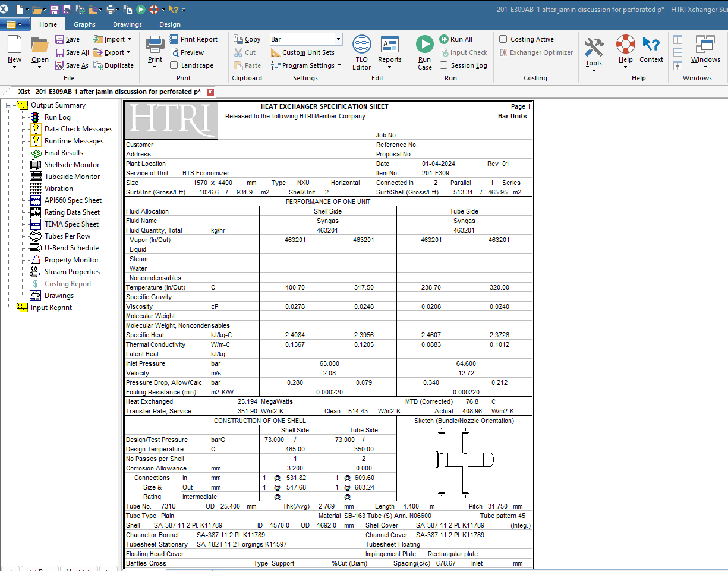Expand the Export dropdown arrow
The image size is (728, 571).
129,52
